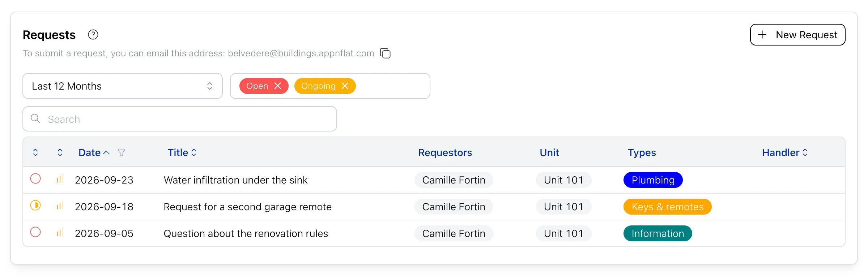Image resolution: width=868 pixels, height=276 pixels.
Task: Open request 'Request for a second garage remote'
Action: [x=247, y=207]
